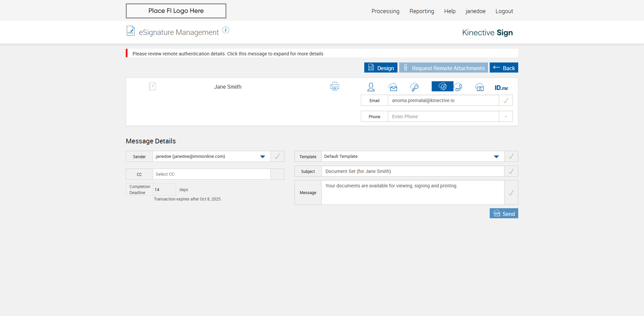Click the Design button
The image size is (644, 316).
(381, 68)
